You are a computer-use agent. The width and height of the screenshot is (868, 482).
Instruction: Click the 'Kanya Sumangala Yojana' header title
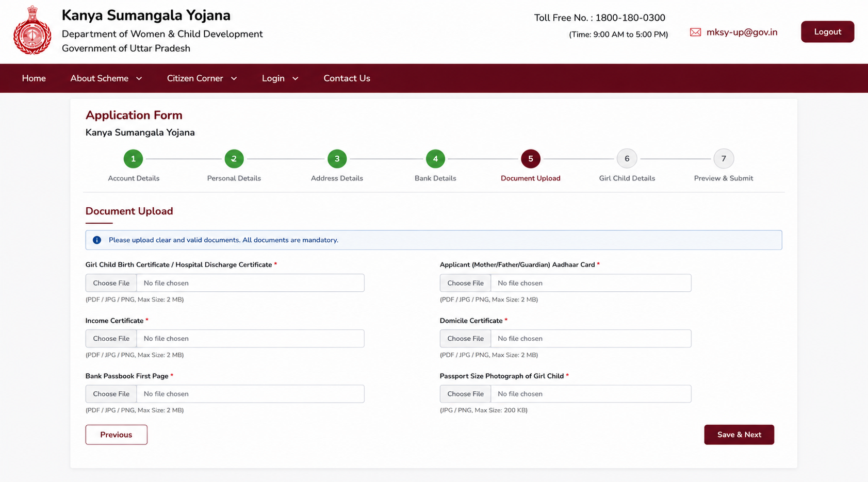click(146, 15)
